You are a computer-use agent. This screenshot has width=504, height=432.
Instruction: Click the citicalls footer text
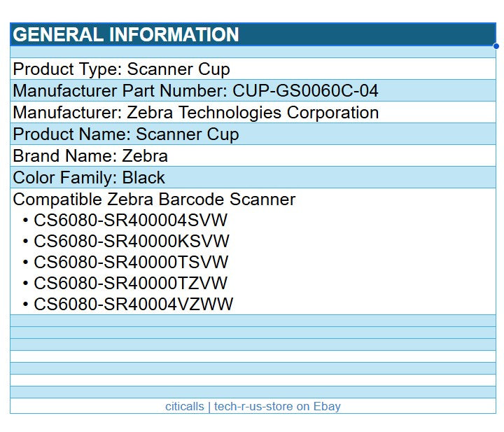(x=184, y=406)
